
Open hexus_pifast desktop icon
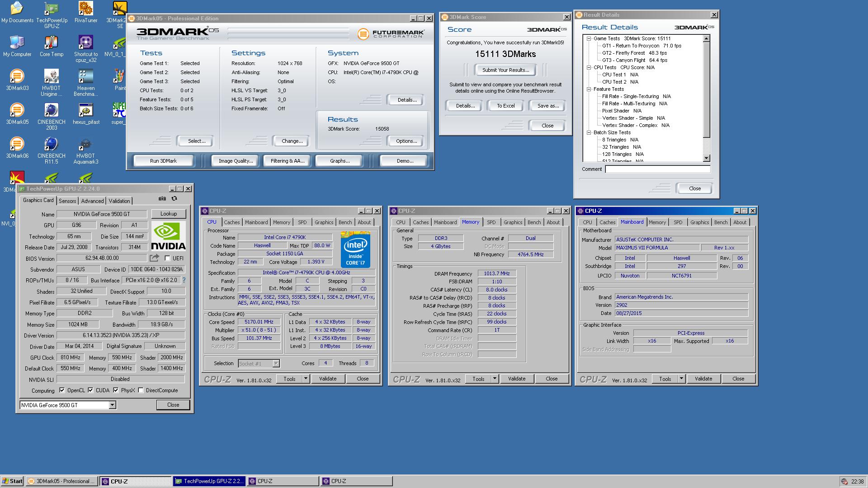coord(85,114)
